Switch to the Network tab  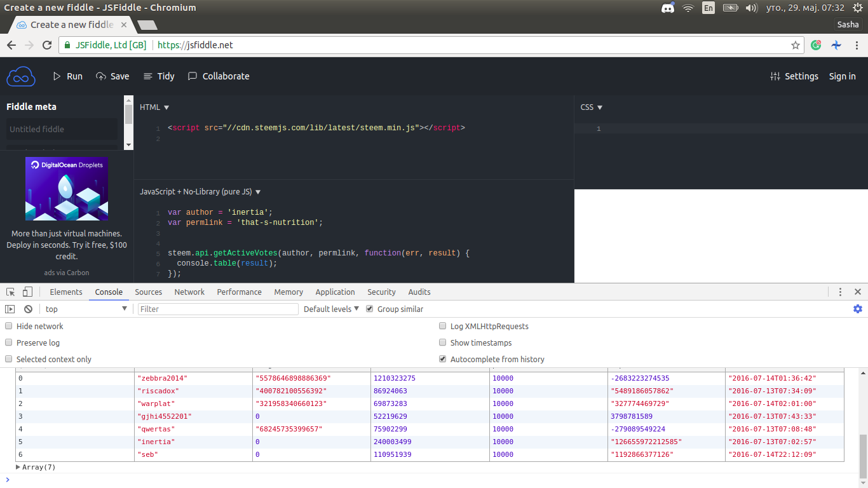[x=189, y=292]
